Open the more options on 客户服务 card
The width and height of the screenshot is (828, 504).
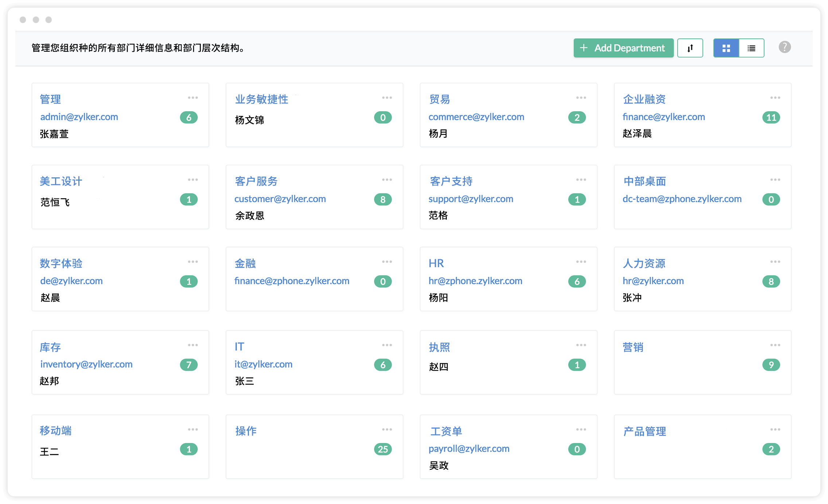point(387,180)
